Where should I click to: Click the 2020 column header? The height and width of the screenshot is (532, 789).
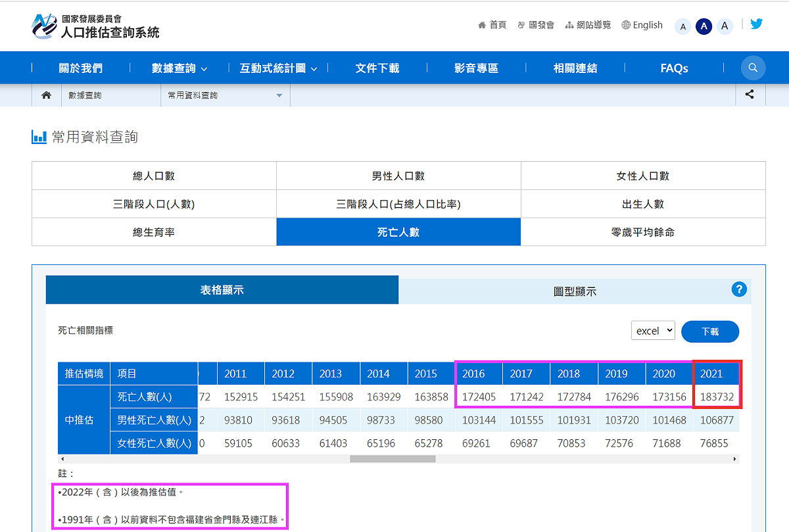[x=669, y=374]
